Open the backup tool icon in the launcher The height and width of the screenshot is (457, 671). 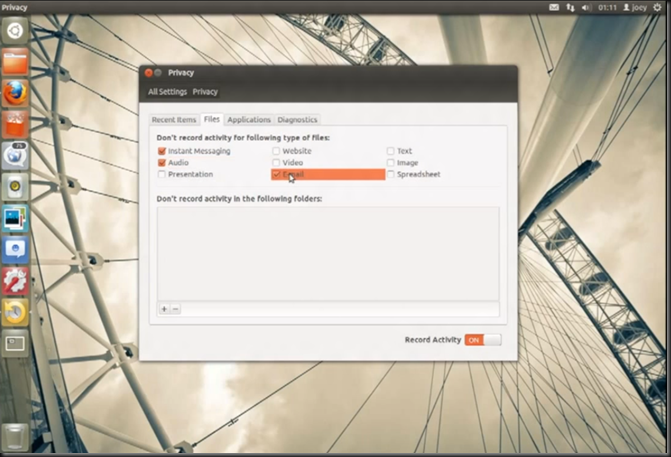tap(15, 312)
